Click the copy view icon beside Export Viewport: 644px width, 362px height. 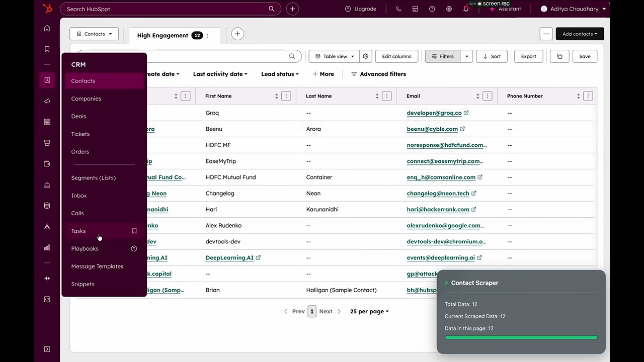(559, 56)
